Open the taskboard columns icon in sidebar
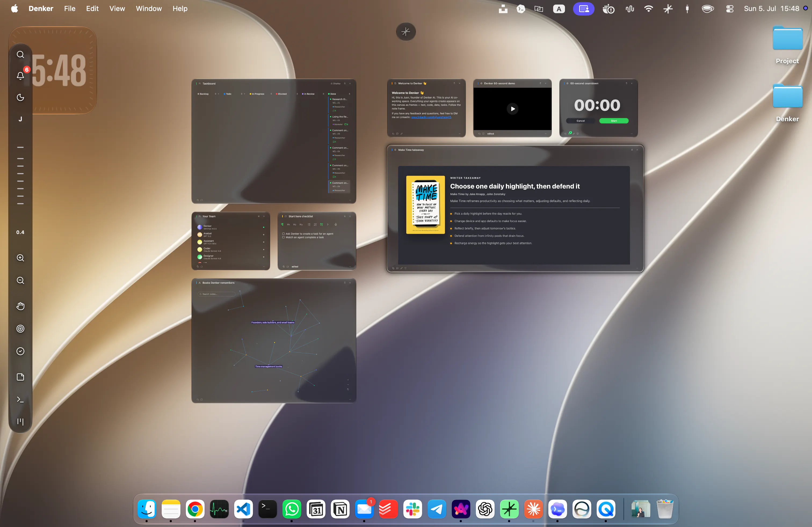This screenshot has width=812, height=527. tap(20, 422)
